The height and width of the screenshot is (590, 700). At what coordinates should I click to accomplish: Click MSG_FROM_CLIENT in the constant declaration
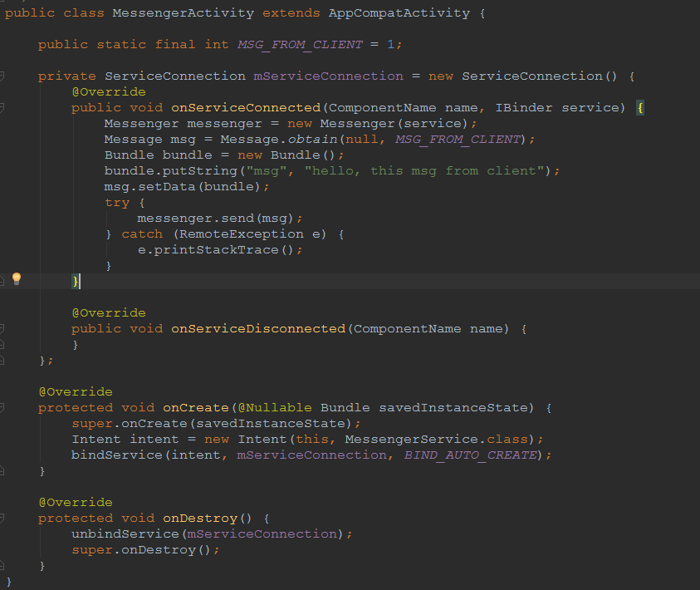click(x=300, y=45)
